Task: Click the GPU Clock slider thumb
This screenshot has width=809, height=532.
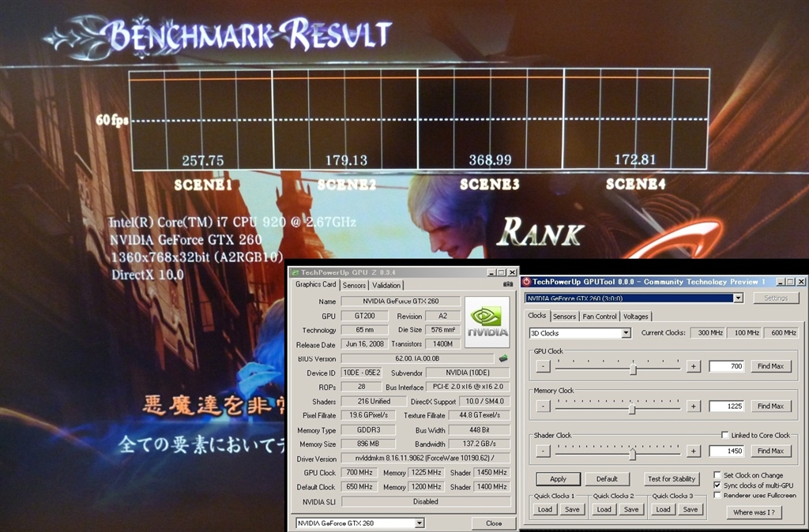Action: coord(633,368)
